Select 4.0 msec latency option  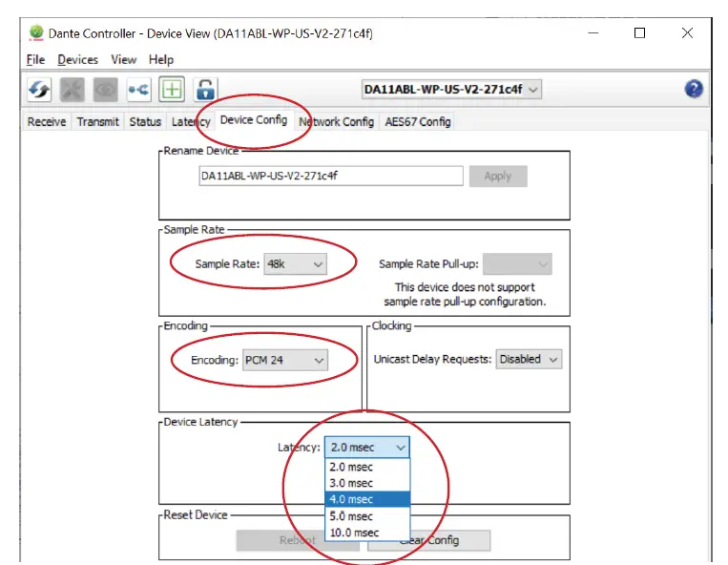pos(367,499)
